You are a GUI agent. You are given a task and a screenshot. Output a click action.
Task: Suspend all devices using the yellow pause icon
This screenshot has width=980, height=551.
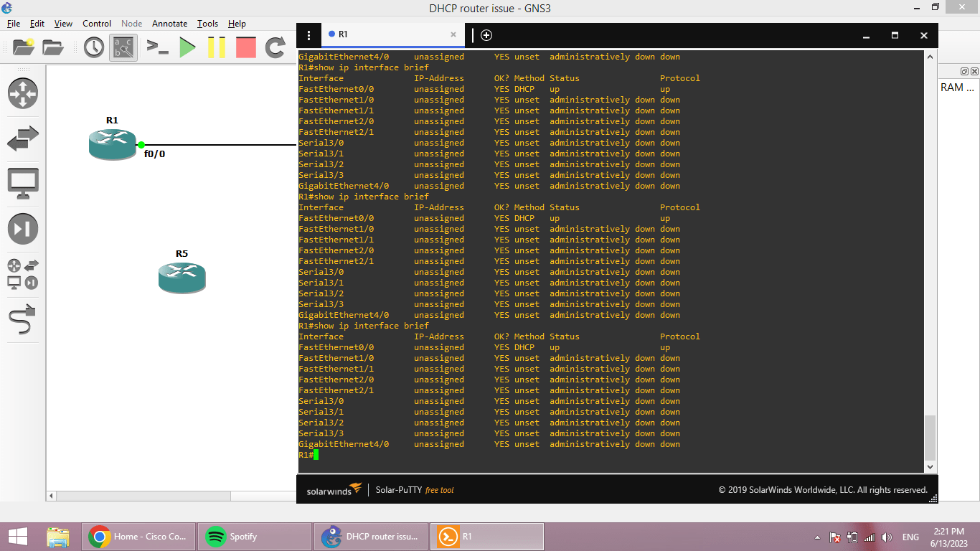215,48
